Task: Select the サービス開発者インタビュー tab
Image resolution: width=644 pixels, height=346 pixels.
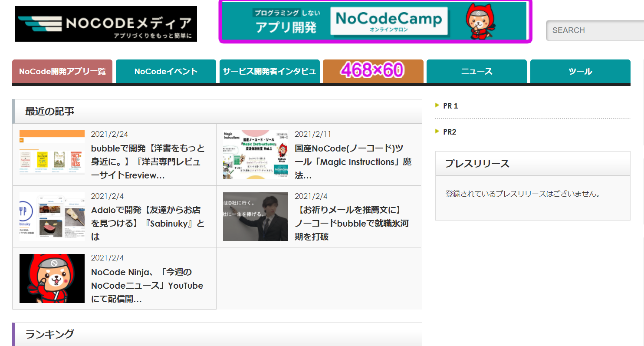Action: (x=269, y=71)
